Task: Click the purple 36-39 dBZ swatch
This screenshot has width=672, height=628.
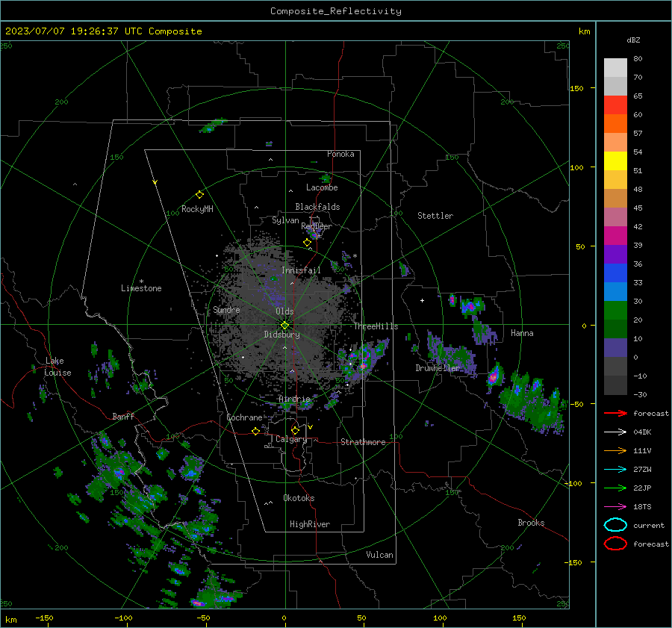Action: (615, 254)
